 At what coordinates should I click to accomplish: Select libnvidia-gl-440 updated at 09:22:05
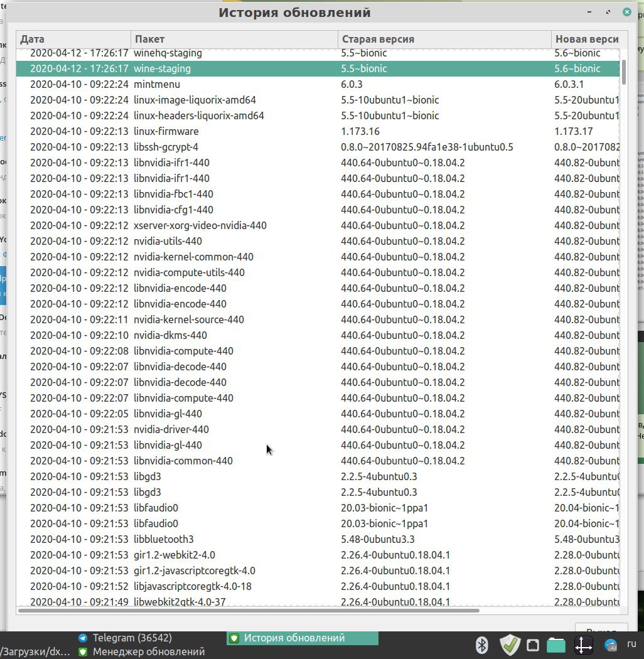(x=318, y=414)
